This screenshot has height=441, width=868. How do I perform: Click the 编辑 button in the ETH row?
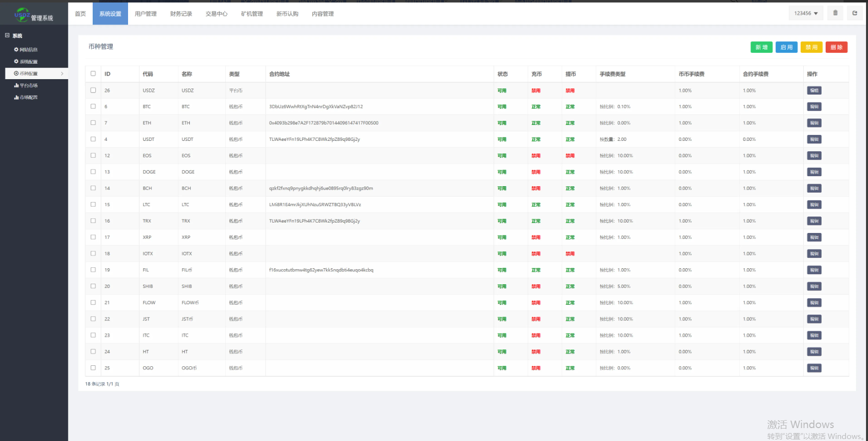coord(814,123)
